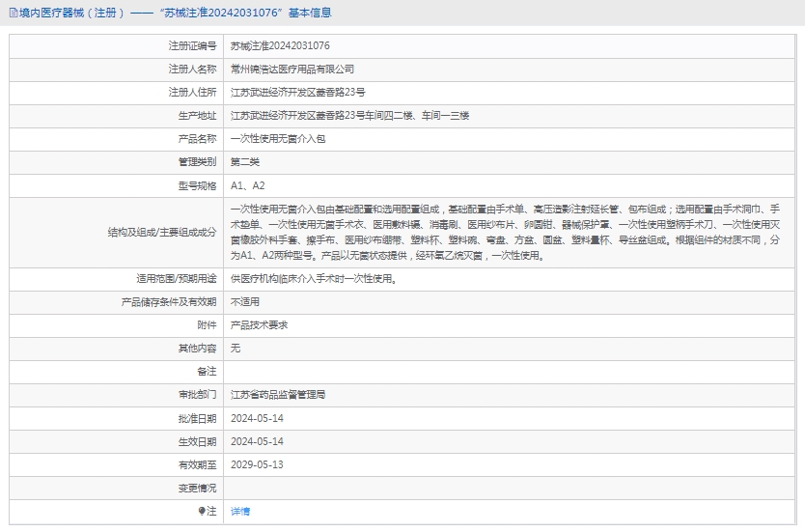Screen dimensions: 805x532
Task: Click the A1、A2 model specification value
Action: click(247, 184)
